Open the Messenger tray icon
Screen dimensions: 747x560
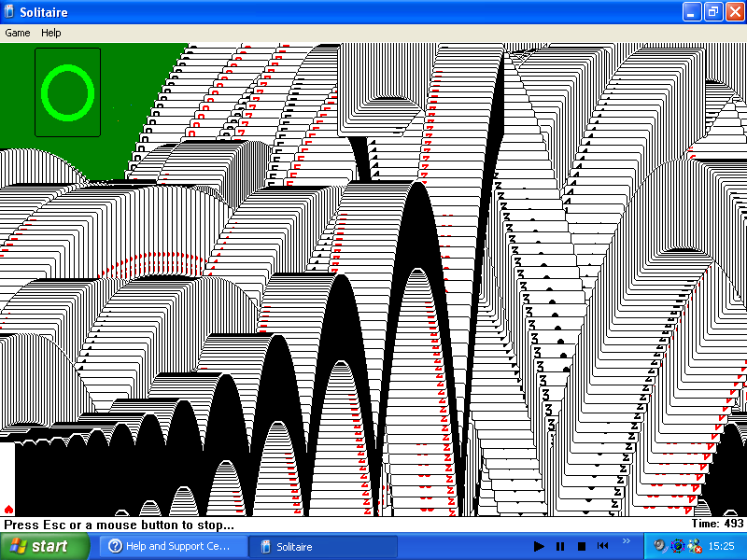694,546
